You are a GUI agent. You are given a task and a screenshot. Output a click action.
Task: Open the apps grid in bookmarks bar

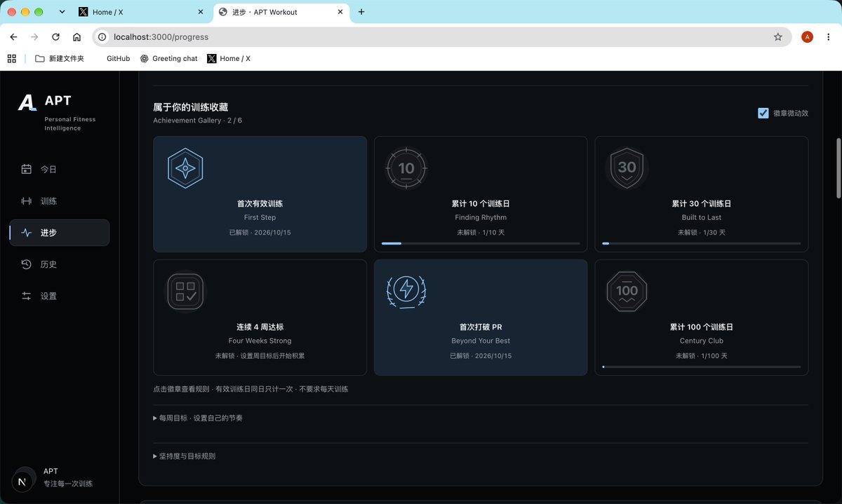[11, 59]
